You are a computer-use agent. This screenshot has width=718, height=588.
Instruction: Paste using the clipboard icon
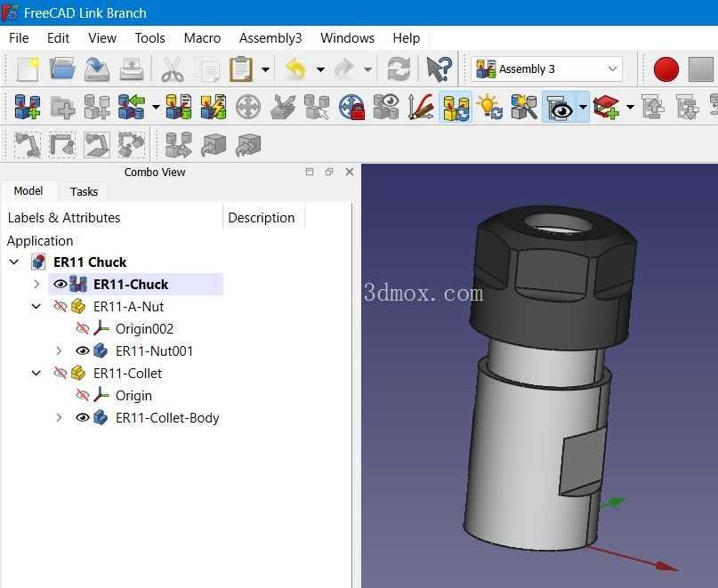tap(241, 69)
